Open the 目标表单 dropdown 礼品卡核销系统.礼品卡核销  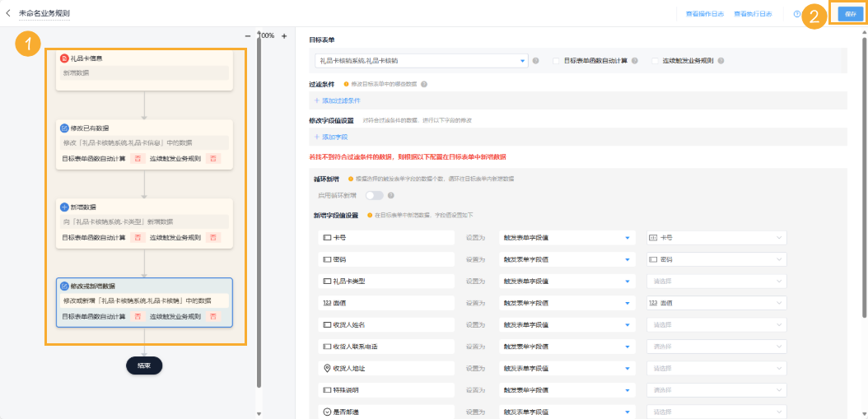coord(422,61)
